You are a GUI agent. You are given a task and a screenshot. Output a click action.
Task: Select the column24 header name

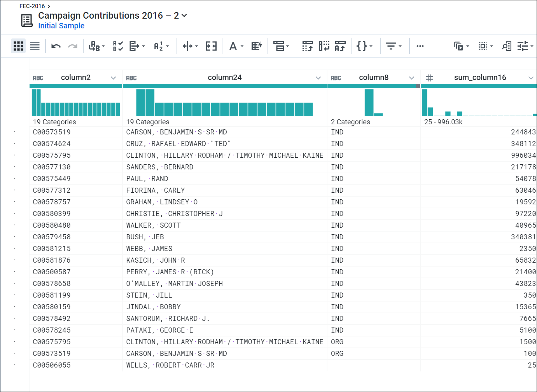pos(225,77)
